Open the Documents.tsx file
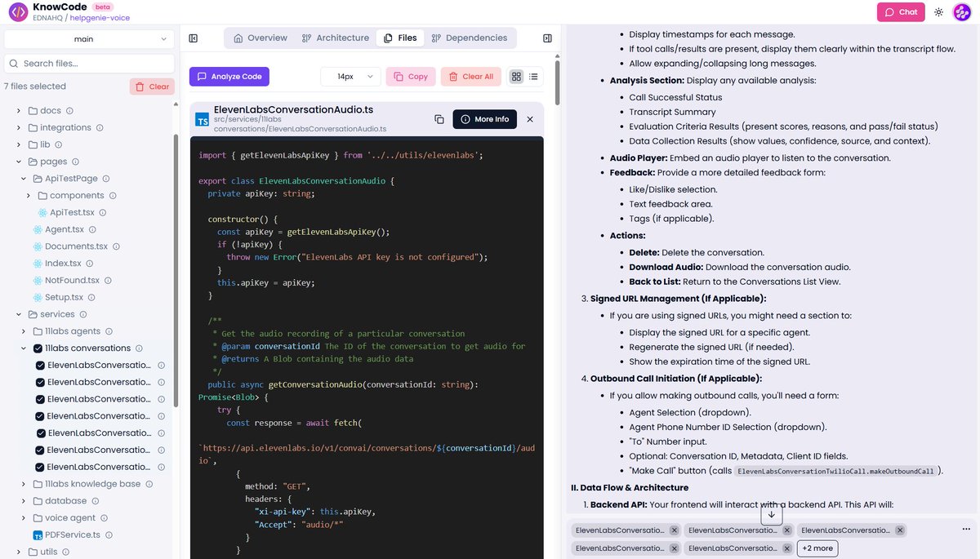This screenshot has height=559, width=980. click(x=76, y=246)
